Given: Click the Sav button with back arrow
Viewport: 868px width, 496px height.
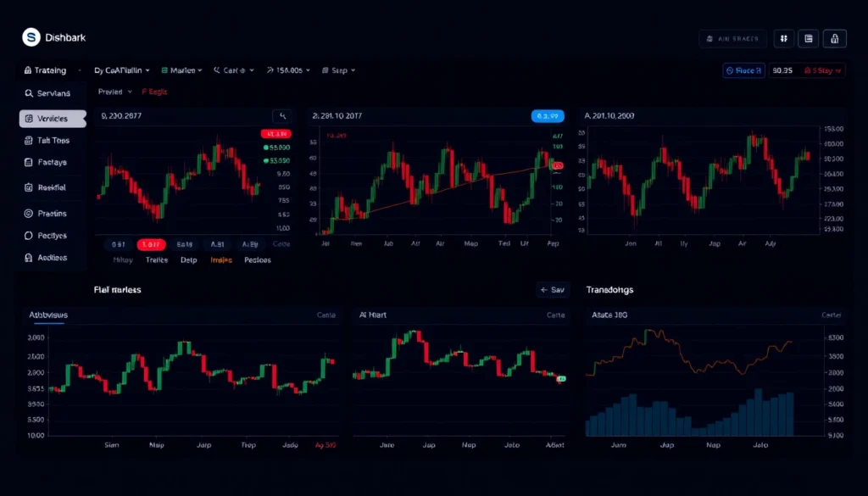Looking at the screenshot, I should [x=552, y=289].
